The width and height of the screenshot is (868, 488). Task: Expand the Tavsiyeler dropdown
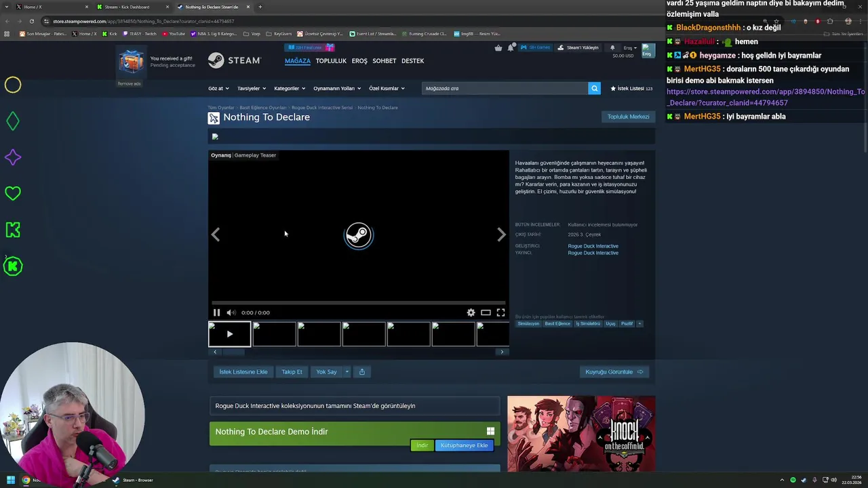click(251, 88)
